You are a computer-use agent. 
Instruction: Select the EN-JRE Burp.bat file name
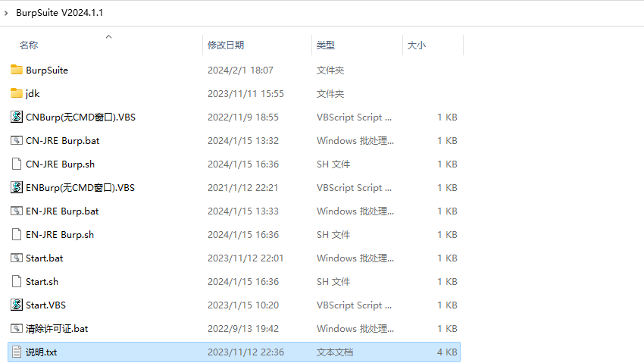point(62,211)
